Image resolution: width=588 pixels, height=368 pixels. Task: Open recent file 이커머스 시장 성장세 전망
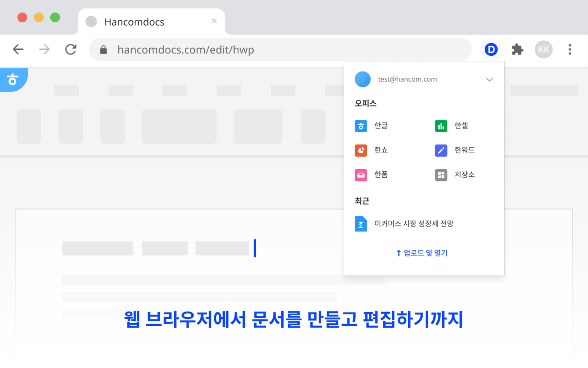point(414,223)
